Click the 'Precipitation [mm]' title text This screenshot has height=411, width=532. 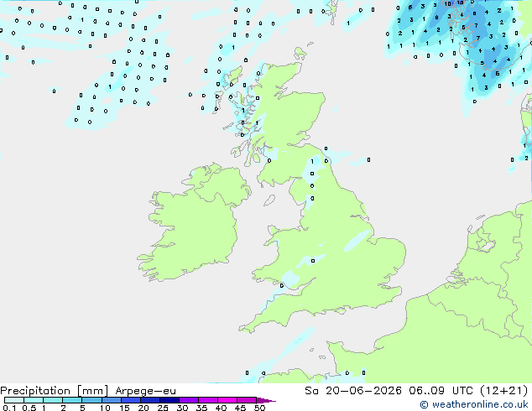tap(55, 391)
